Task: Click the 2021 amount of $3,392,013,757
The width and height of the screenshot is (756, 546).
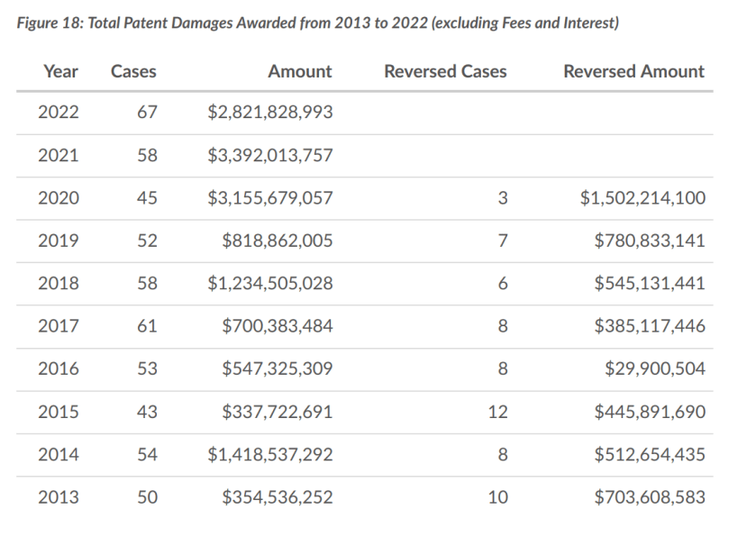Action: coord(270,155)
